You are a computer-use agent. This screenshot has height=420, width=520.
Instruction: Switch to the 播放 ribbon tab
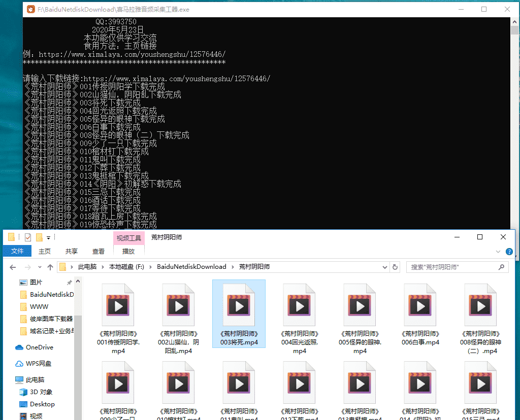(128, 252)
